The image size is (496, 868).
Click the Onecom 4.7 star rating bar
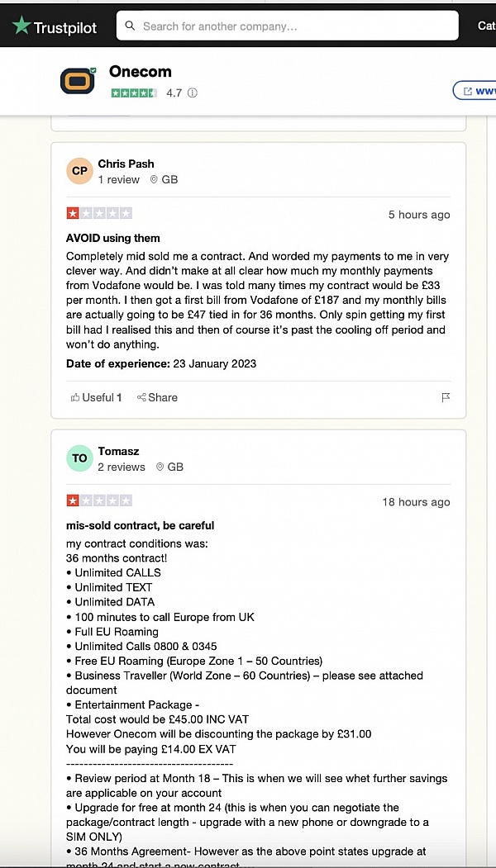click(x=133, y=93)
